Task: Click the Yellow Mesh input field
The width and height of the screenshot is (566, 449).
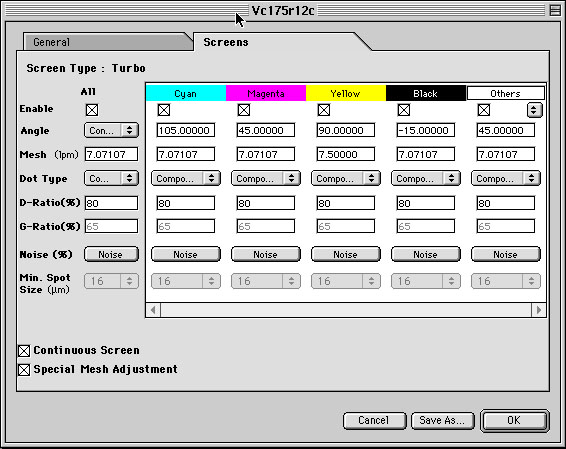Action: 345,154
